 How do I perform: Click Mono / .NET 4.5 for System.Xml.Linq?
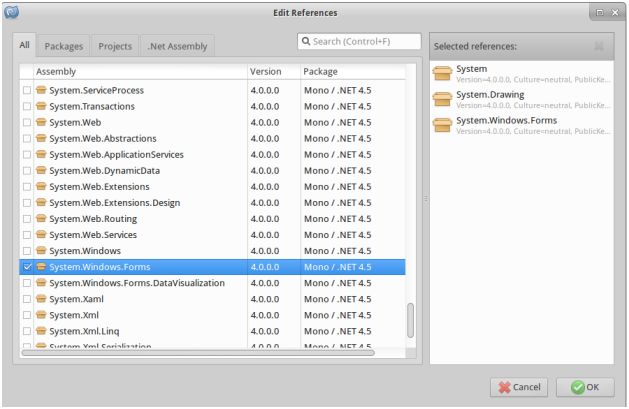[x=338, y=331]
